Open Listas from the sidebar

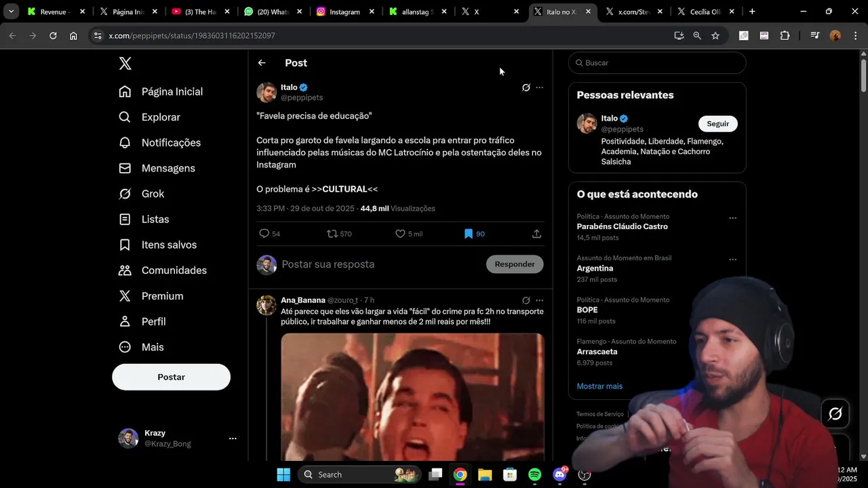(144, 220)
